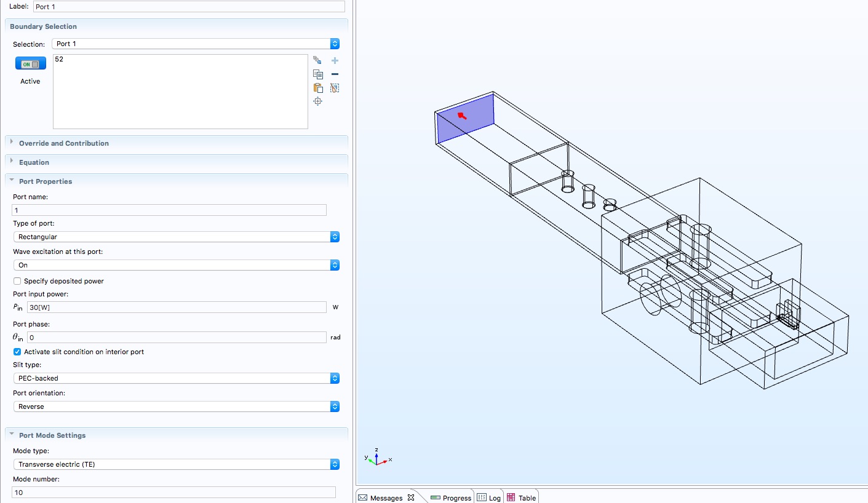Viewport: 868px width, 503px height.
Task: Uncheck Activate slit condition on interior port
Action: (17, 352)
